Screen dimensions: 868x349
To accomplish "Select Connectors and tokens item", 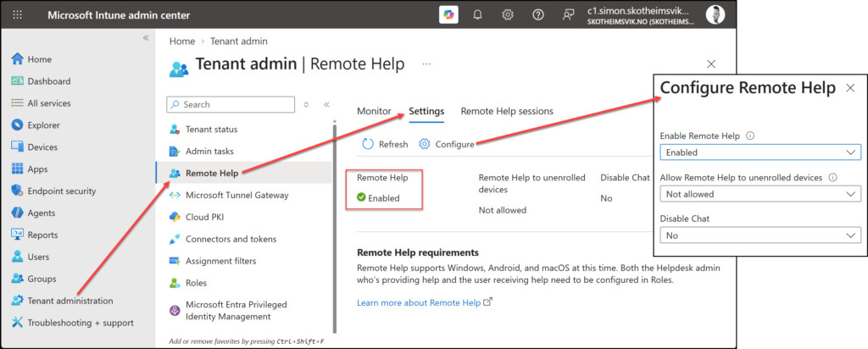I will coord(231,239).
